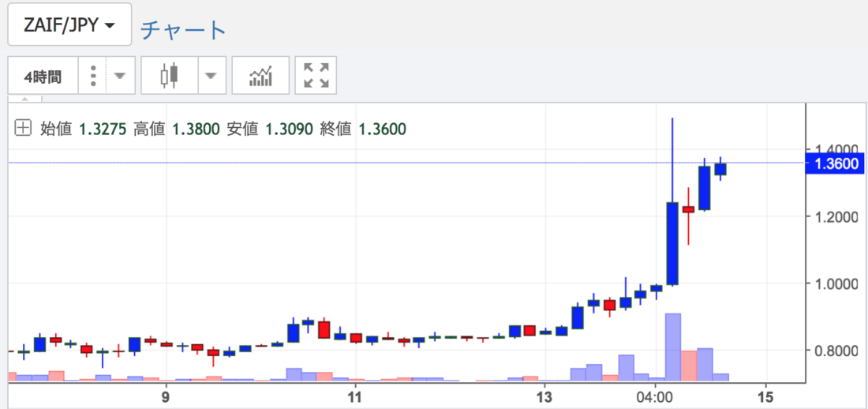This screenshot has height=409, width=868.
Task: Click the 04:00 time axis label
Action: (656, 397)
